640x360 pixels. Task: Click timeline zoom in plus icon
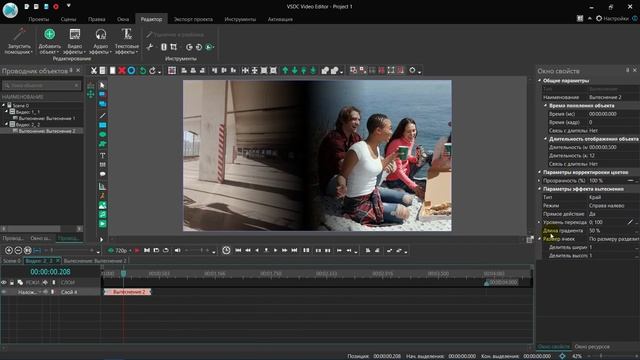tap(9, 250)
